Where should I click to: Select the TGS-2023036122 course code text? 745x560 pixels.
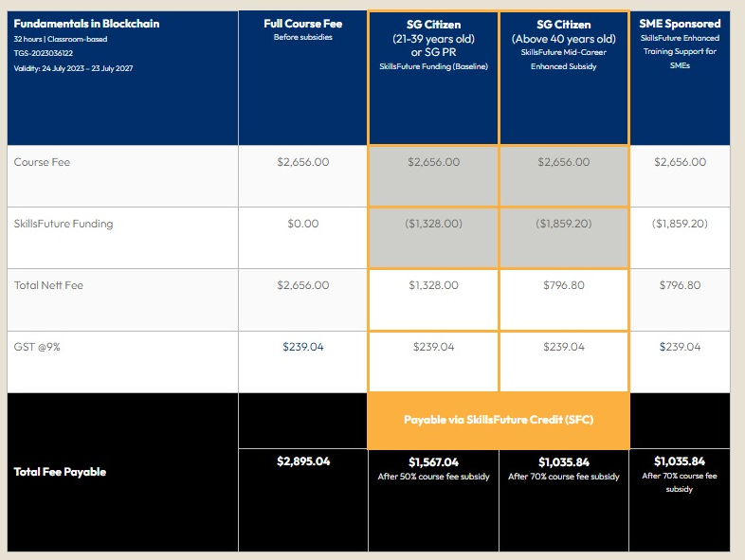coord(44,53)
